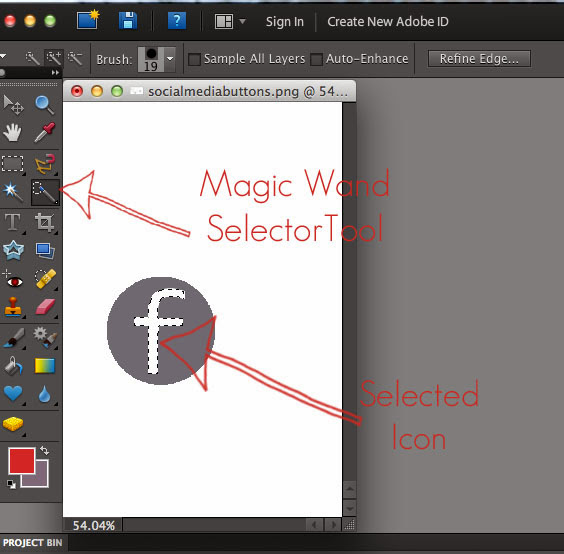The width and height of the screenshot is (564, 554).
Task: Swap foreground and background colors
Action: pos(44,450)
